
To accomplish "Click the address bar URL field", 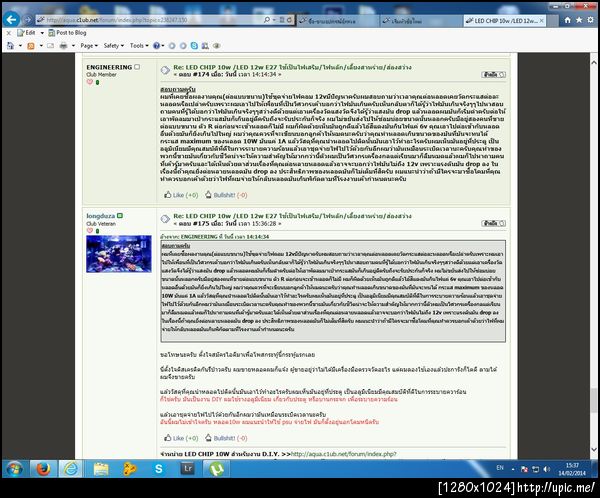I will pos(149,20).
